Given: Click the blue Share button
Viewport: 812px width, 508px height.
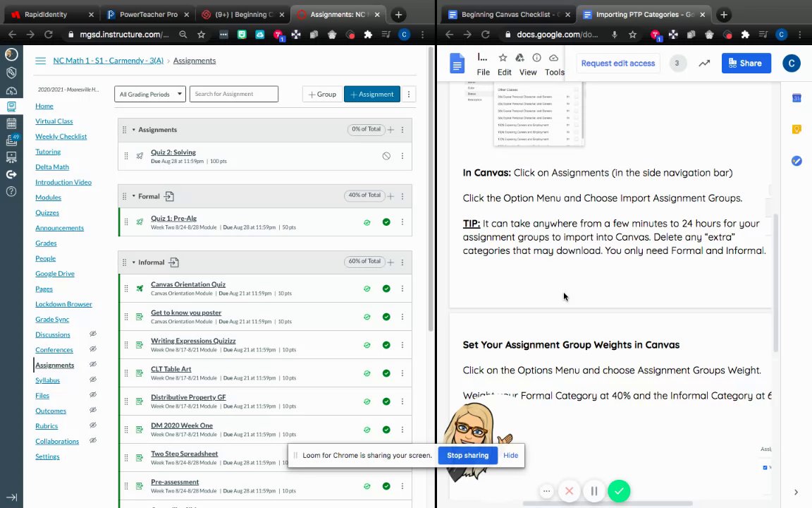Looking at the screenshot, I should (x=746, y=64).
